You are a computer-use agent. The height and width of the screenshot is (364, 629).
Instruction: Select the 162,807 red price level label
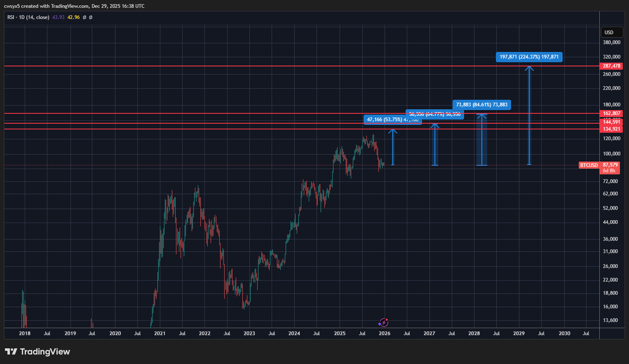[611, 113]
